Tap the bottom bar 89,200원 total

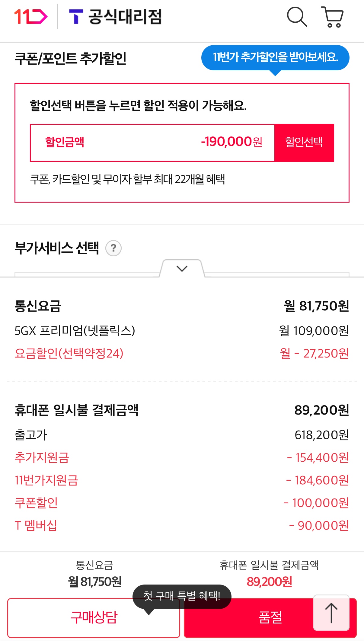269,582
